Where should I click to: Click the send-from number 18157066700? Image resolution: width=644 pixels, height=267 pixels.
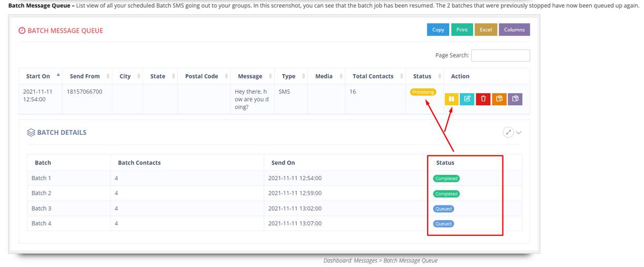84,91
